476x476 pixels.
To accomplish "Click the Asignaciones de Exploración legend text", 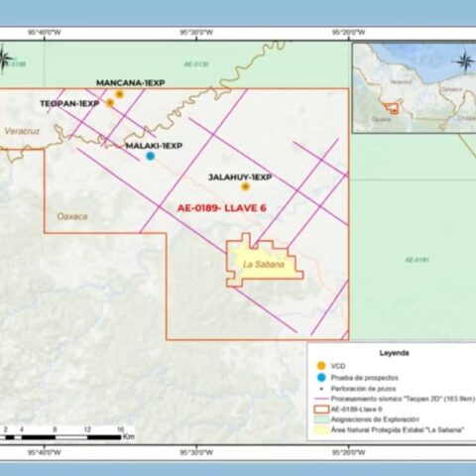I will pos(375,419).
